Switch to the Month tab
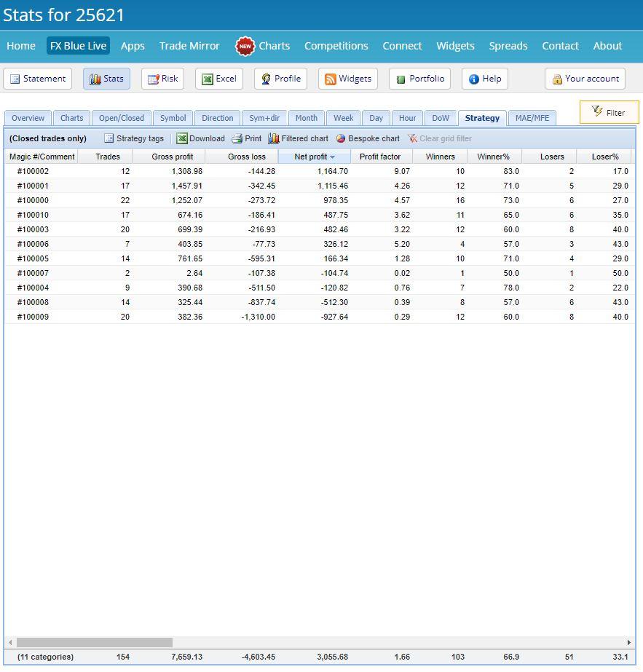This screenshot has width=643, height=672. (307, 118)
